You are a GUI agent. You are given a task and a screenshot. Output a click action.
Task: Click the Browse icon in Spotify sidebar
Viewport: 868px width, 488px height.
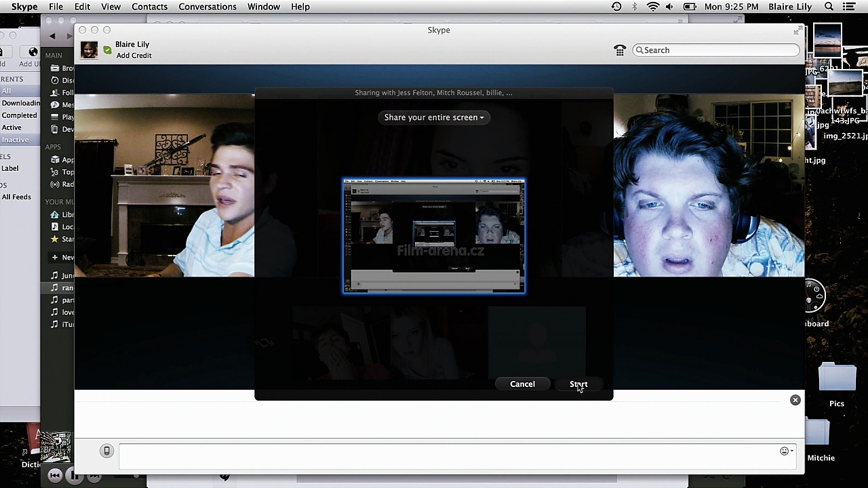click(56, 68)
